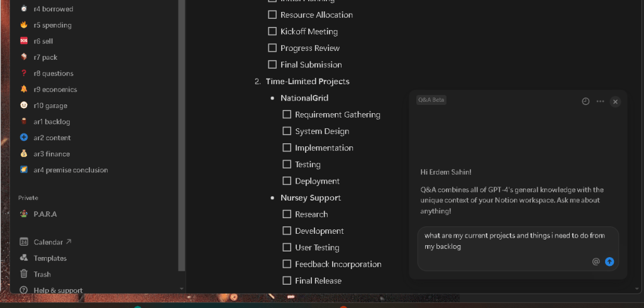Check the Testing checkbox
644x308 pixels.
(287, 164)
